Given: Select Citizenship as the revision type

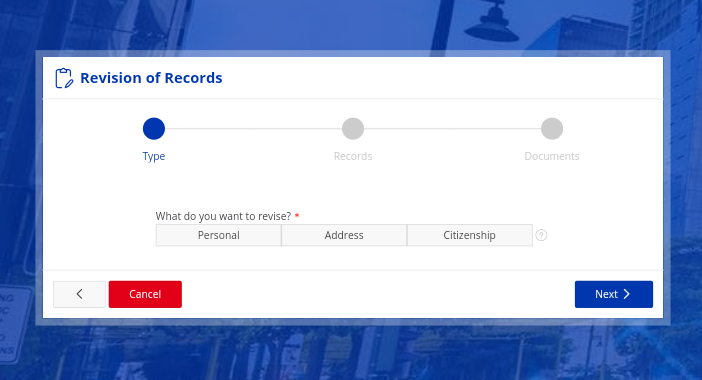Looking at the screenshot, I should click(x=470, y=235).
